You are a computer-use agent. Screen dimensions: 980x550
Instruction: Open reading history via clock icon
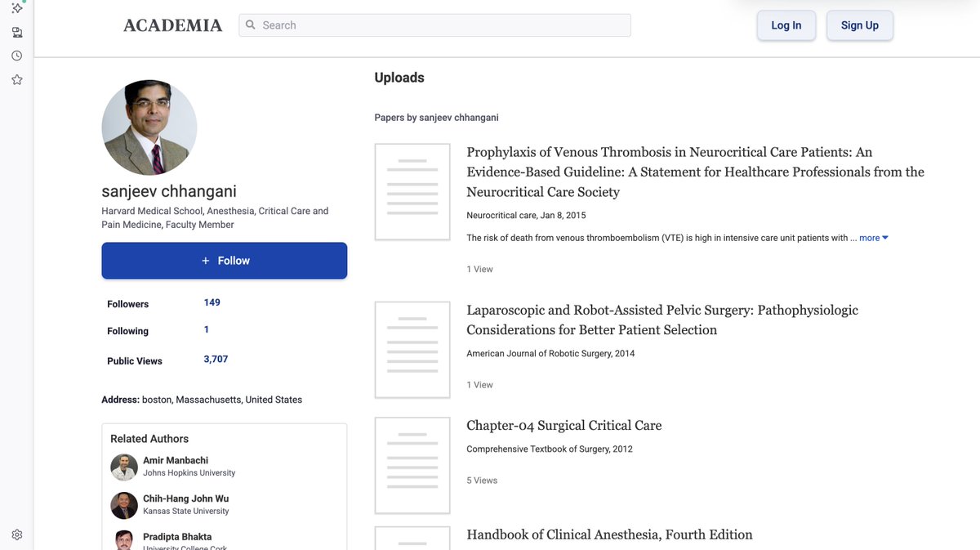coord(17,55)
